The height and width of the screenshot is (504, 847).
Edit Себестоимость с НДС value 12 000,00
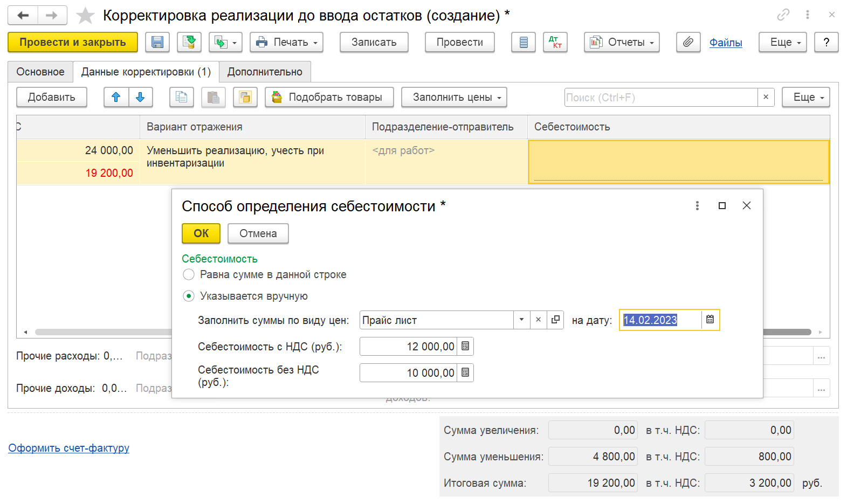tap(409, 346)
